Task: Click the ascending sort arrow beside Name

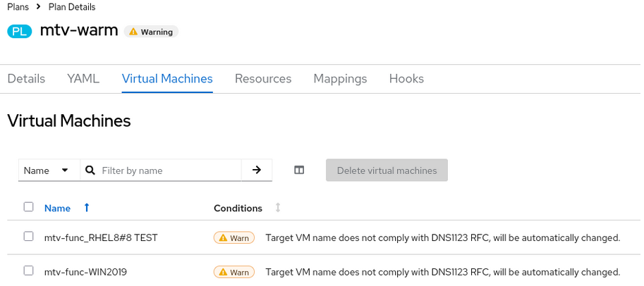Action: [87, 208]
